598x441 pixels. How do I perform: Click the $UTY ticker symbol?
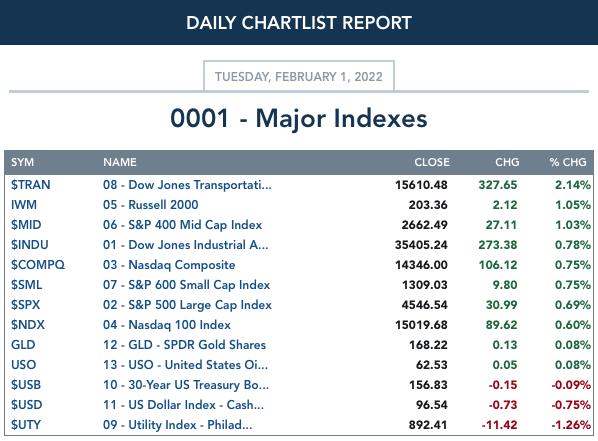[26, 425]
